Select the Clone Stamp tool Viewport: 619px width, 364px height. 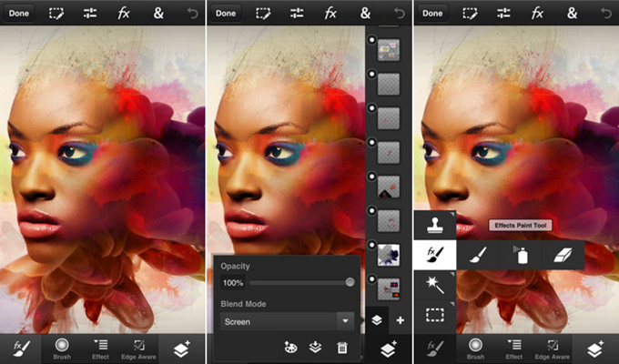(435, 225)
